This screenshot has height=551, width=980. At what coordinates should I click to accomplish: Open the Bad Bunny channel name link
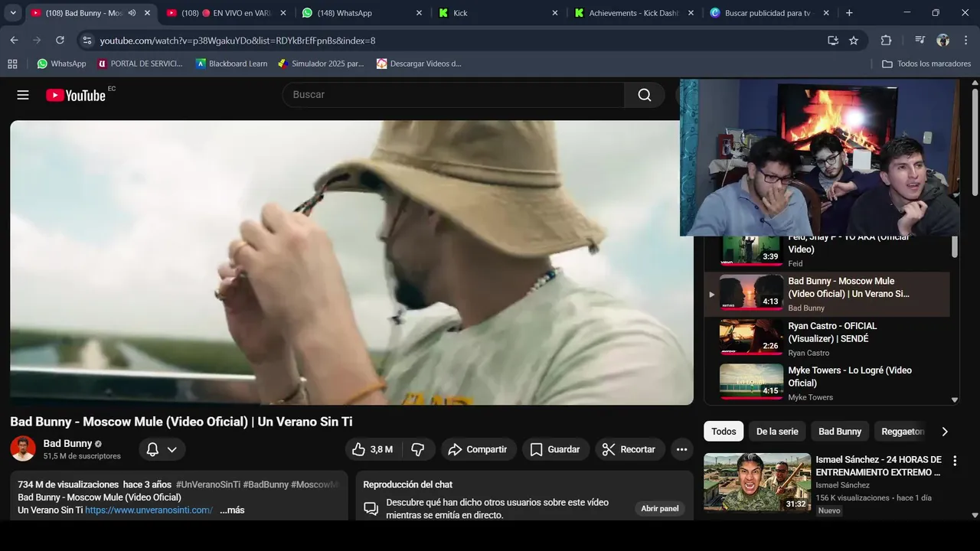[x=67, y=443]
